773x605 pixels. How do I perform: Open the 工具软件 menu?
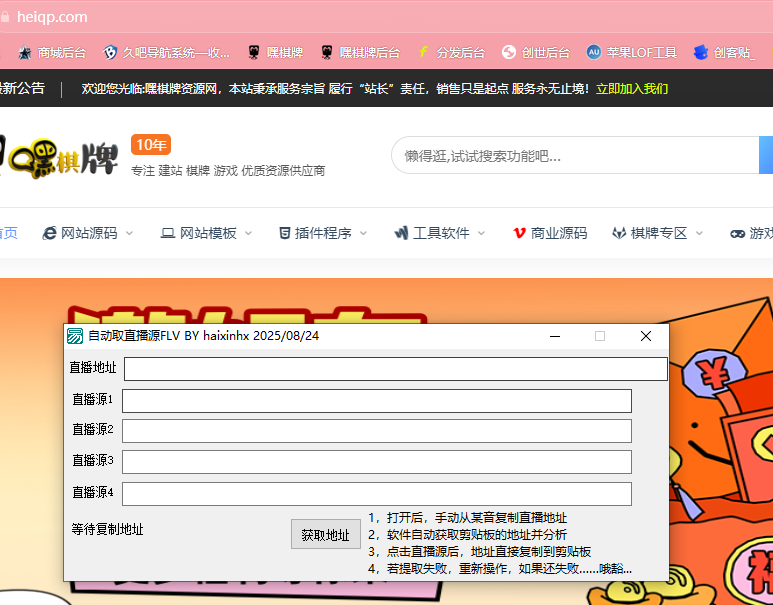440,233
